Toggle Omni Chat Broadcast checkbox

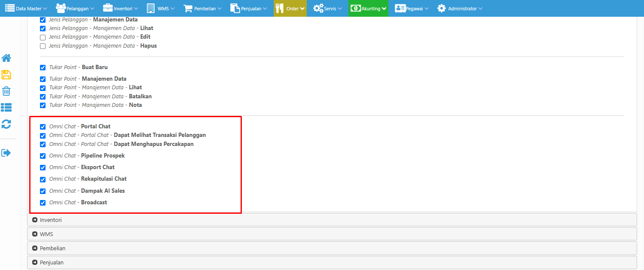point(43,203)
